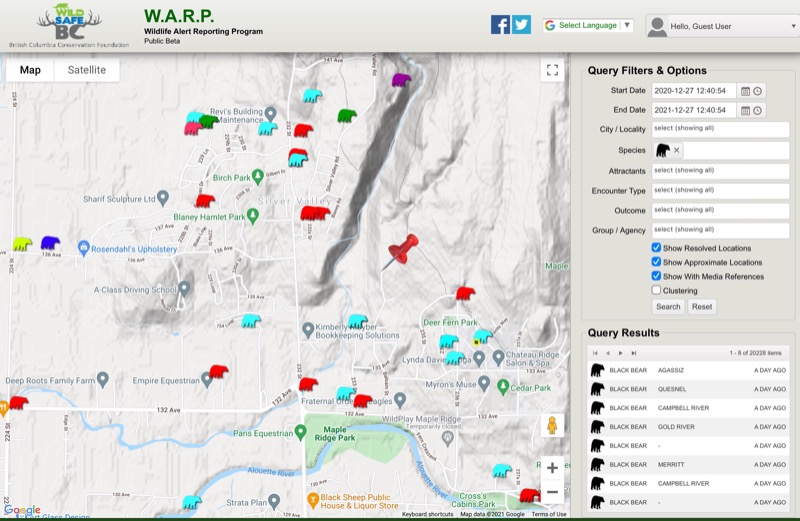Toggle fullscreen map view
Image resolution: width=800 pixels, height=521 pixels.
[x=551, y=70]
